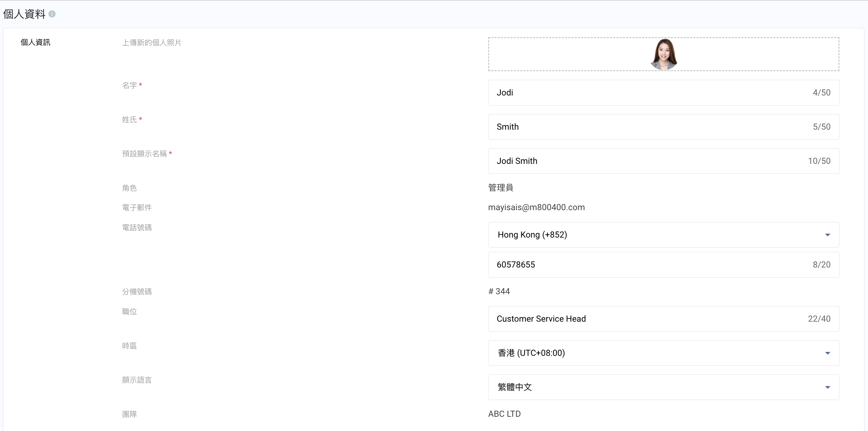Image resolution: width=868 pixels, height=431 pixels.
Task: Open the Hong Kong (+852) country code dropdown
Action: pyautogui.click(x=663, y=235)
